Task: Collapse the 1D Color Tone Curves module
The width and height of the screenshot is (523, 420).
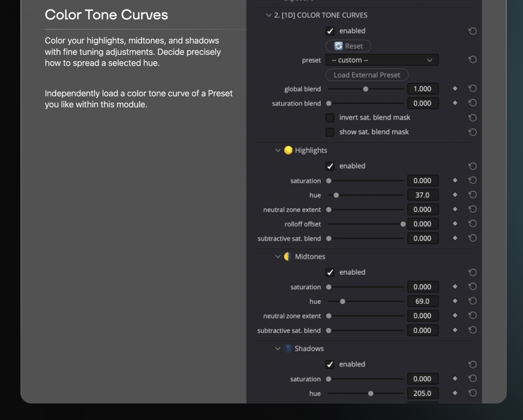Action: [269, 15]
